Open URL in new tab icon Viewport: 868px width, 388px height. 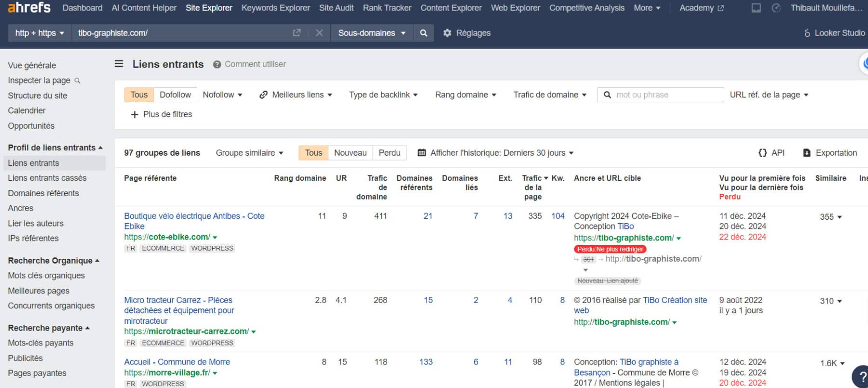tap(297, 33)
